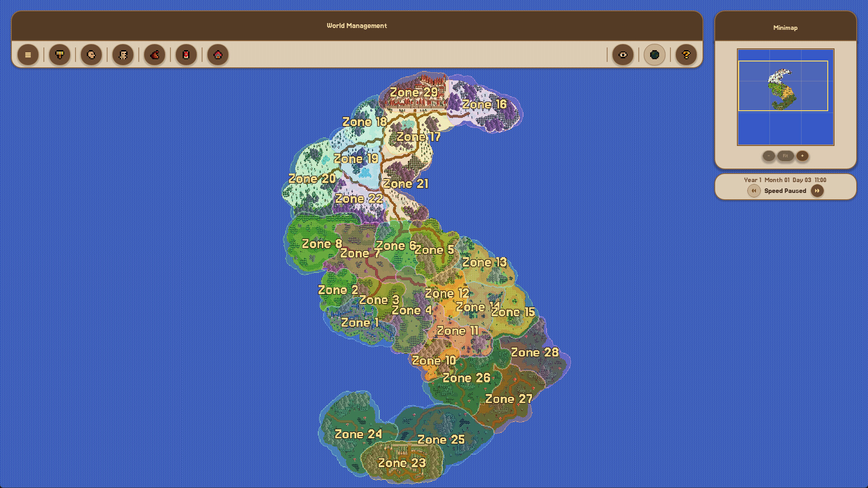Image resolution: width=868 pixels, height=488 pixels.
Task: Select the 'Zone 8' label on map
Action: [x=322, y=244]
